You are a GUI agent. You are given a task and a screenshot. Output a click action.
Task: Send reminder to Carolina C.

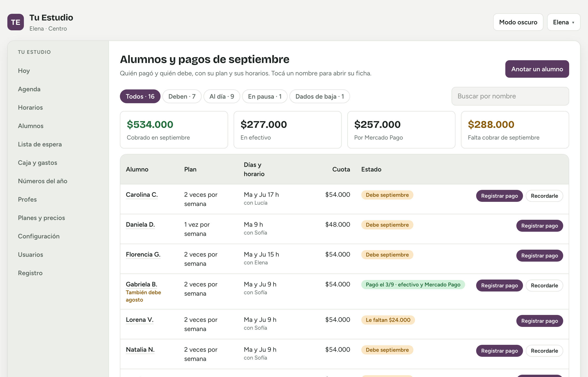tap(544, 196)
